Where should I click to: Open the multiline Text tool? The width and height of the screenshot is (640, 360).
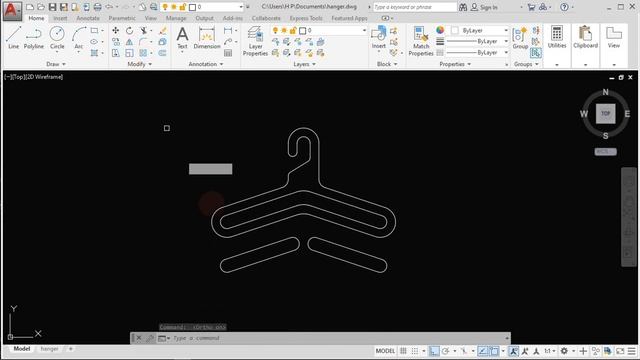click(x=182, y=38)
